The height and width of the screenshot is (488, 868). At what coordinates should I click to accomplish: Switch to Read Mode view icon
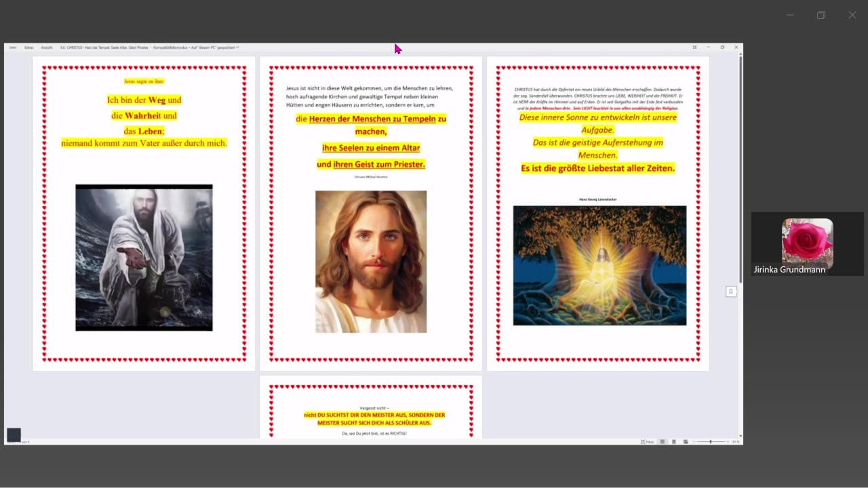coord(663,442)
